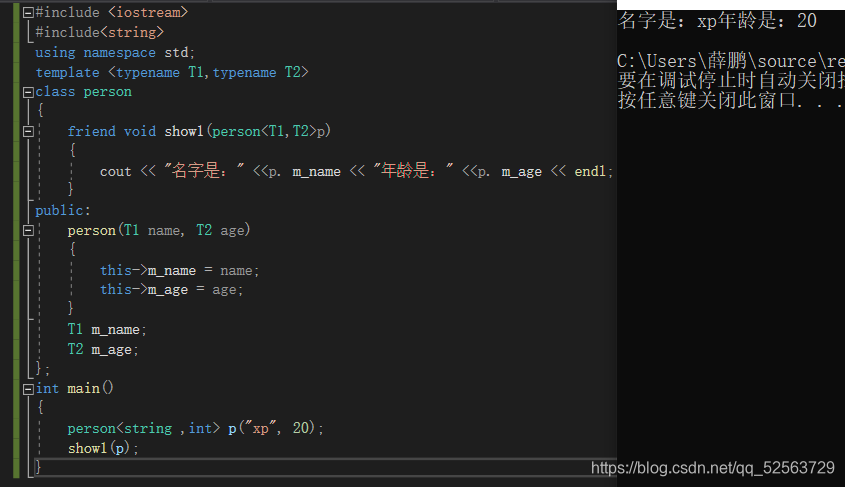This screenshot has width=845, height=487.
Task: Click console line '要在调试停止时自动关闭'
Action: 731,81
